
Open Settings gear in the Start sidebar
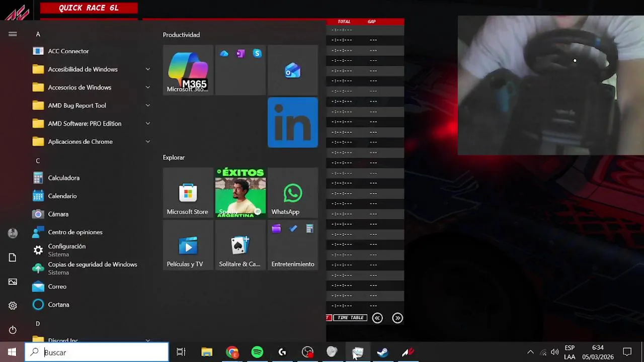point(13,306)
